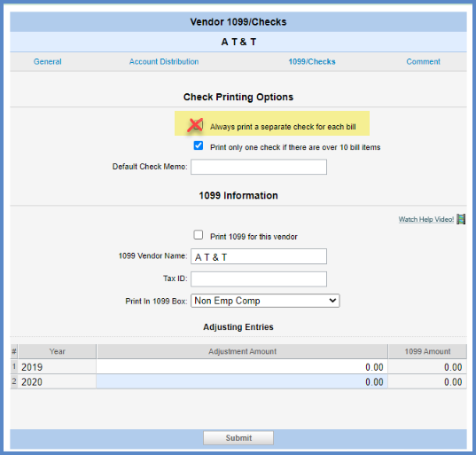Click the Default Check Memo field
This screenshot has width=476, height=455.
[x=259, y=167]
